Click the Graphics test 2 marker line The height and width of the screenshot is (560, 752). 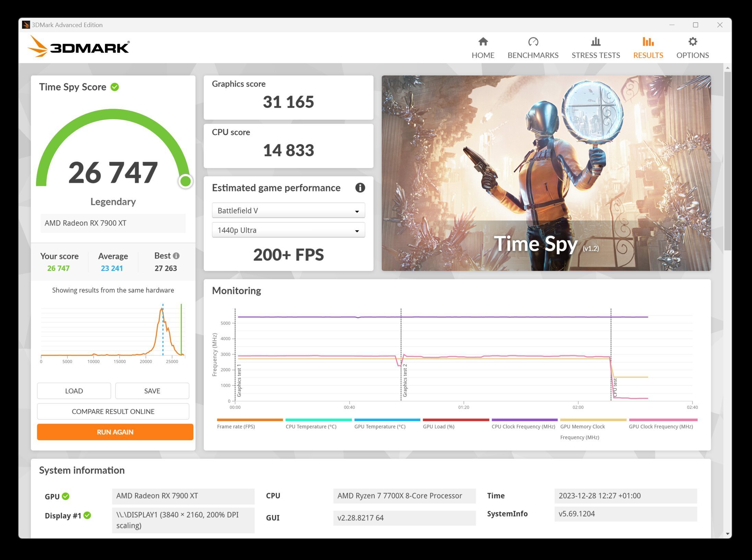tap(401, 354)
